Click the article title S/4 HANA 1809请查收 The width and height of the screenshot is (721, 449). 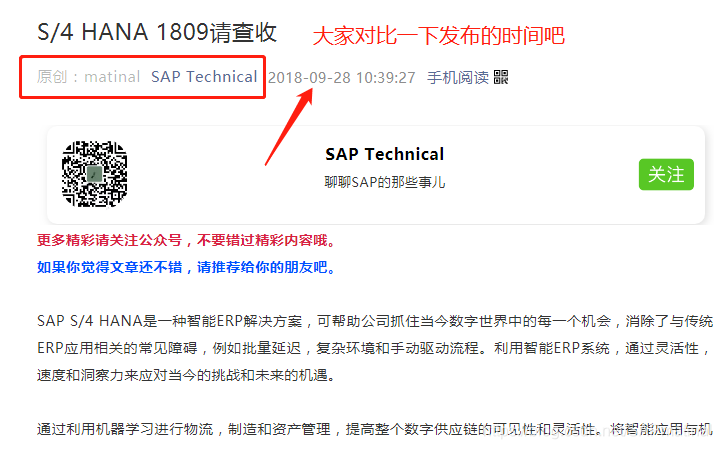(x=157, y=32)
